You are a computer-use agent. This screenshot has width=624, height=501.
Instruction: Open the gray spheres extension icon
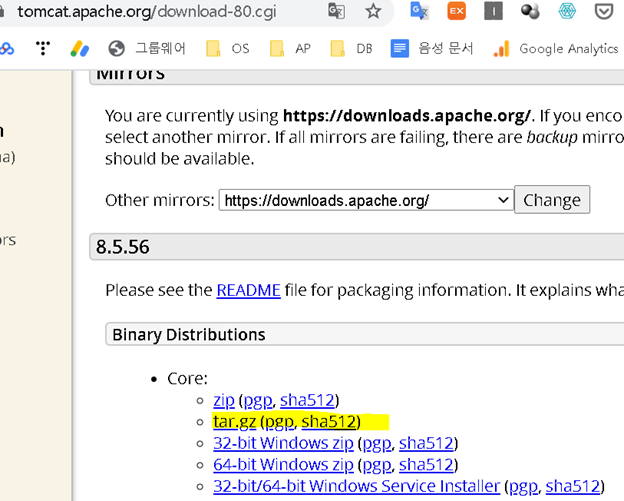[x=530, y=11]
